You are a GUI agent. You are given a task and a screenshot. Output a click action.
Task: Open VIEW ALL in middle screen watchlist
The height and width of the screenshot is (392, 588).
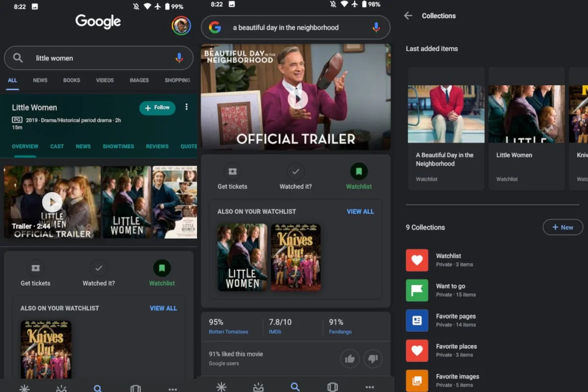(360, 212)
